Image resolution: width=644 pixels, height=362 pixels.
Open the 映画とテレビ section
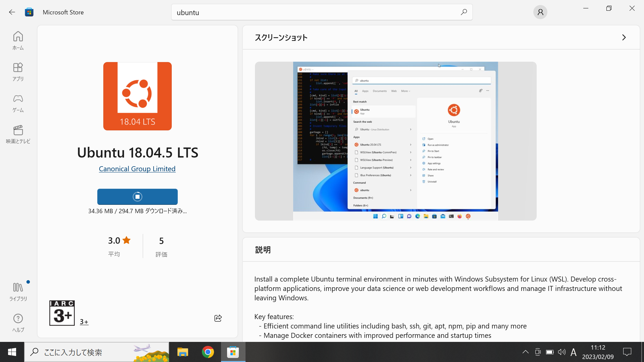18,134
